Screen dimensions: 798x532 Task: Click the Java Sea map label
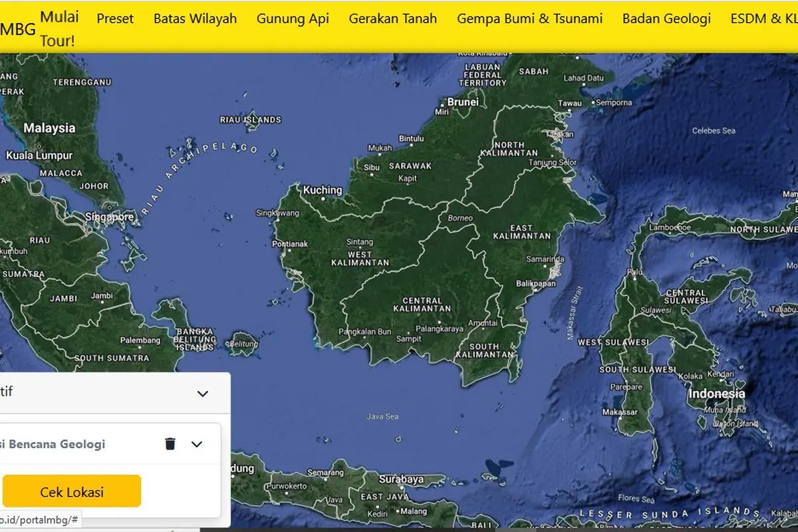(x=382, y=416)
